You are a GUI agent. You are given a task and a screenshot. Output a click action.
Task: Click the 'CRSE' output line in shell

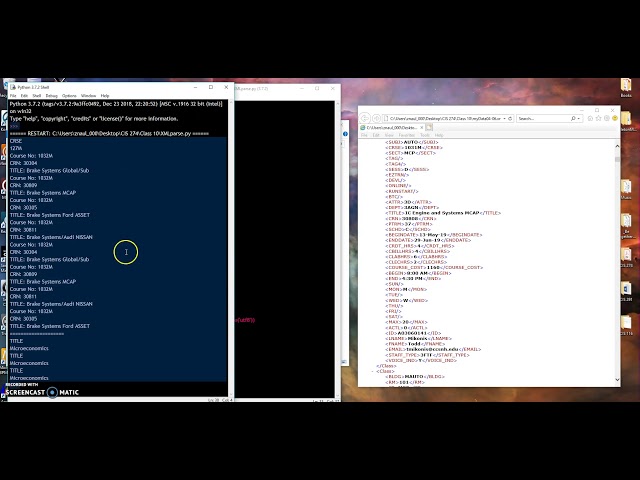[x=16, y=141]
